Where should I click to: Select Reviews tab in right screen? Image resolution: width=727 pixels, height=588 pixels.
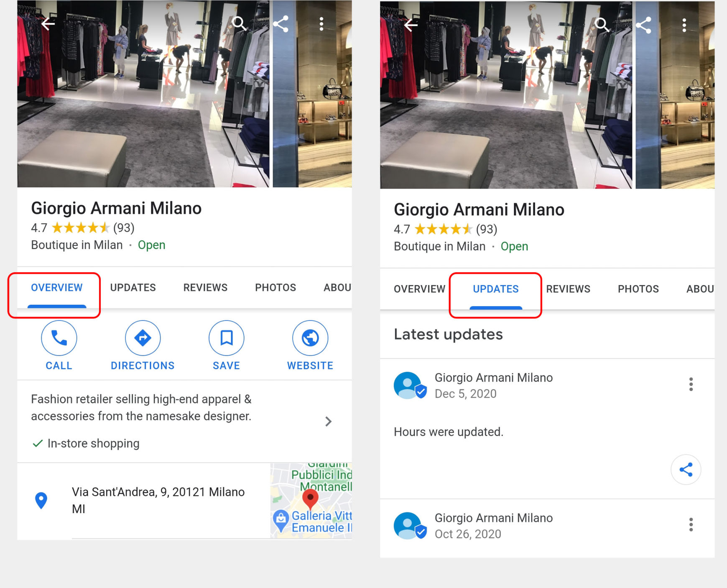(x=568, y=289)
